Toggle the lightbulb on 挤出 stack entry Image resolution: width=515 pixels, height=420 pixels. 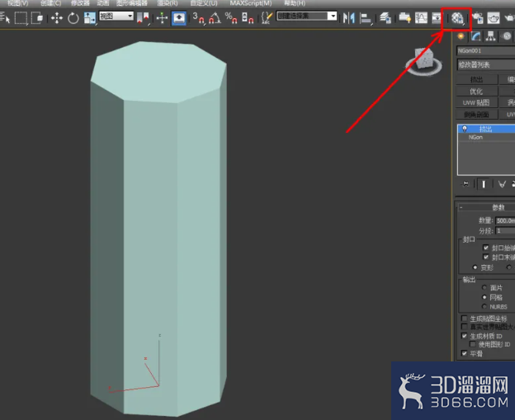pos(465,129)
